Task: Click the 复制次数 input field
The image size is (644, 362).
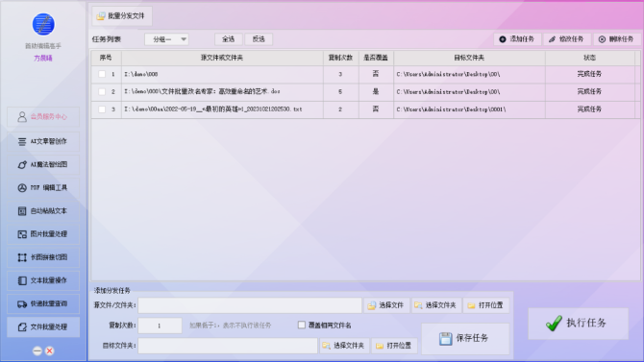Action: click(x=160, y=326)
